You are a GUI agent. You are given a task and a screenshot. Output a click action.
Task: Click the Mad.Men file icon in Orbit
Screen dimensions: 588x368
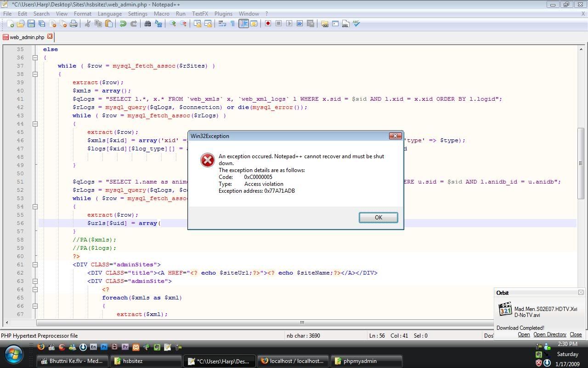click(x=505, y=309)
